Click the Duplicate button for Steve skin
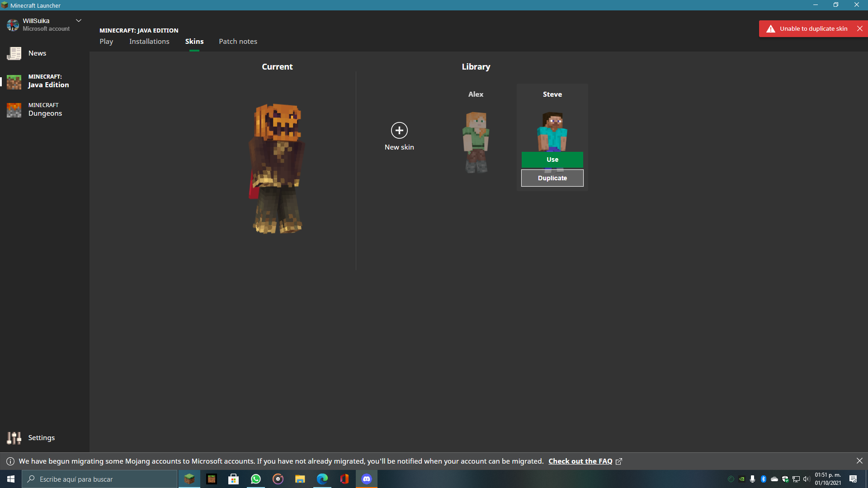The image size is (868, 488). (552, 178)
